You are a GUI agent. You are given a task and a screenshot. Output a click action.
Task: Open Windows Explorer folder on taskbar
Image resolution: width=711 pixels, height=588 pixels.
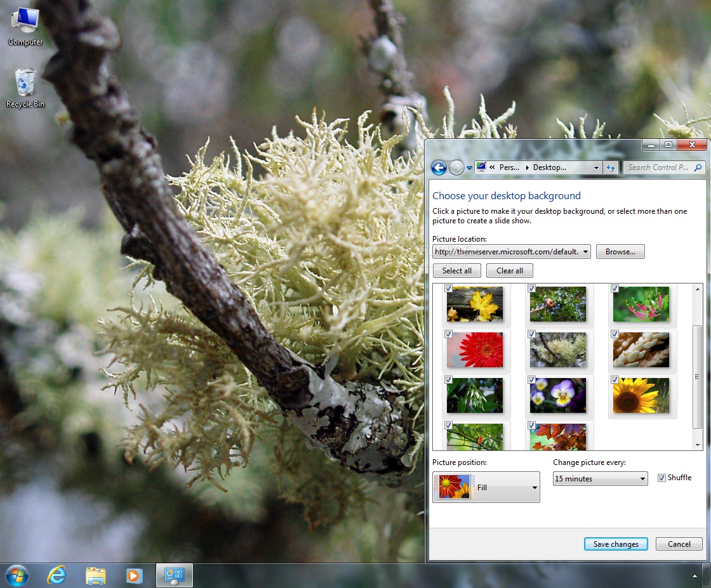click(96, 576)
